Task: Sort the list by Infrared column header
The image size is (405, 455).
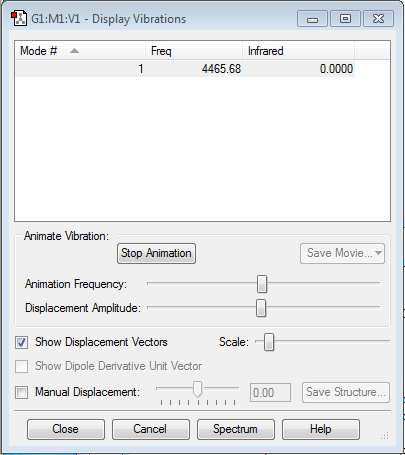Action: (x=298, y=51)
